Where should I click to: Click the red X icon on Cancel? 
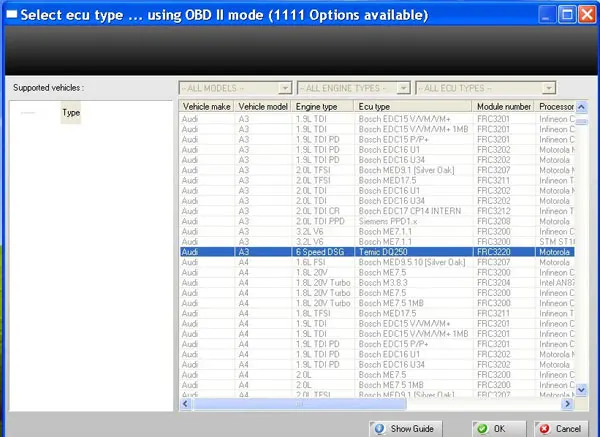(x=545, y=429)
